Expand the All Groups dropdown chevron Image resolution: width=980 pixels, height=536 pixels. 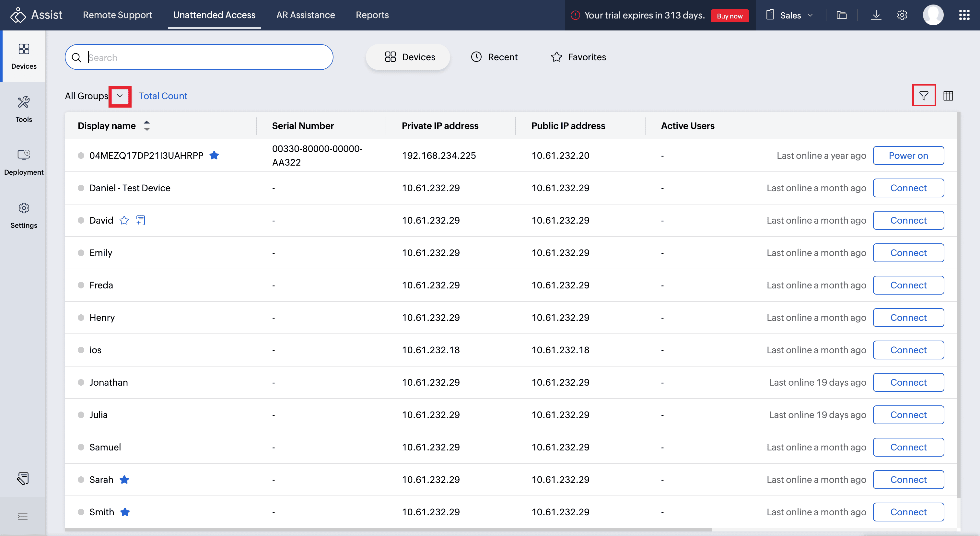point(120,96)
